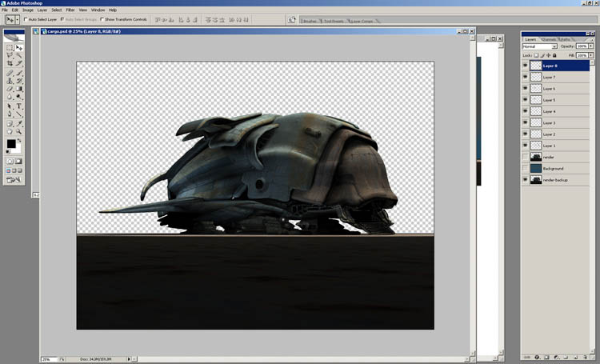Open the Fill percentage arrow
This screenshot has height=364, width=600.
pos(591,55)
